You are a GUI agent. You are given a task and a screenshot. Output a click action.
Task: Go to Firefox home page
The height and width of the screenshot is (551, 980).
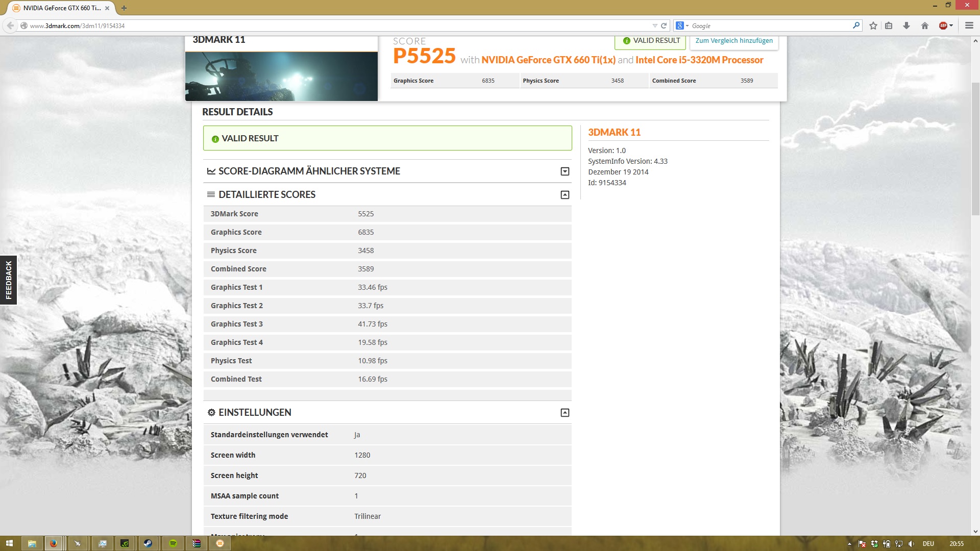click(x=924, y=26)
